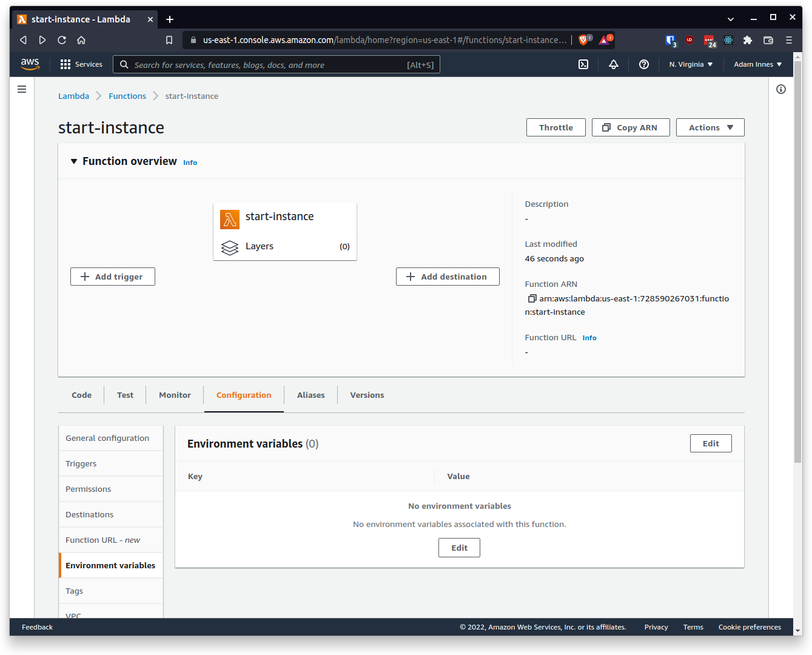
Task: Open Cookie preferences in footer
Action: tap(750, 627)
